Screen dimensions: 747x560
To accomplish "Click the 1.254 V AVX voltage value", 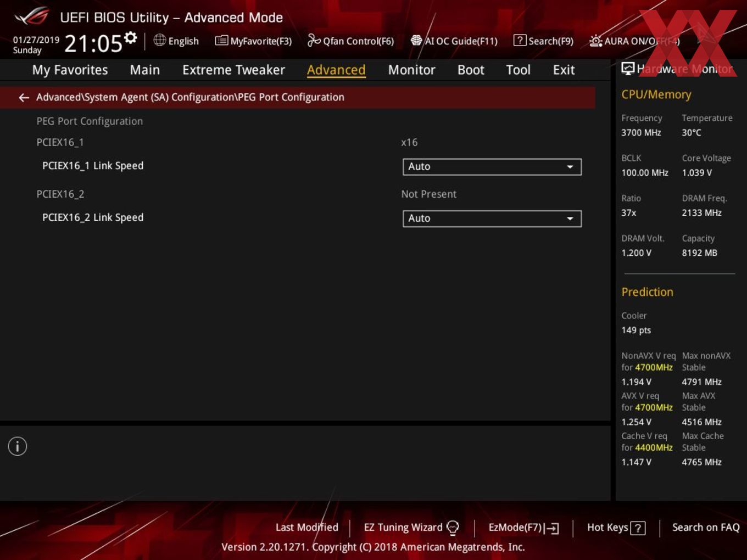I will pos(636,422).
